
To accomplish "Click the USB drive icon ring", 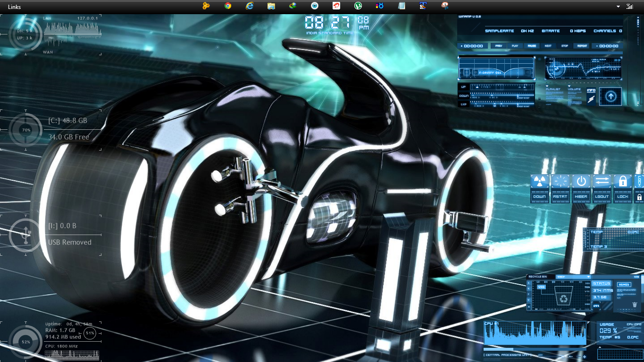I will pos(25,236).
